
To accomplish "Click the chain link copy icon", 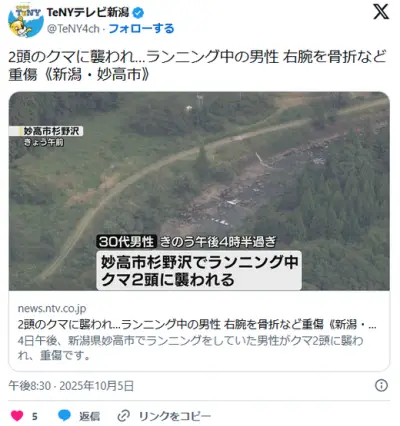I will [124, 416].
